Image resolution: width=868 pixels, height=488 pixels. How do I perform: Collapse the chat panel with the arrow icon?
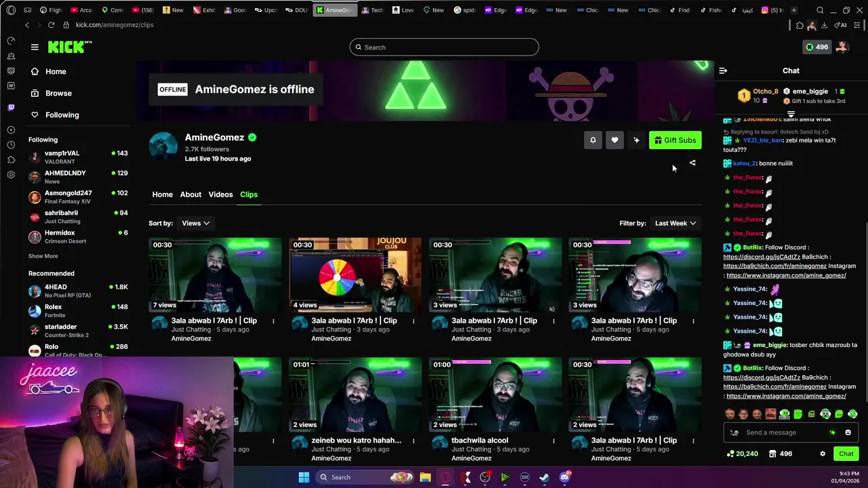click(723, 70)
